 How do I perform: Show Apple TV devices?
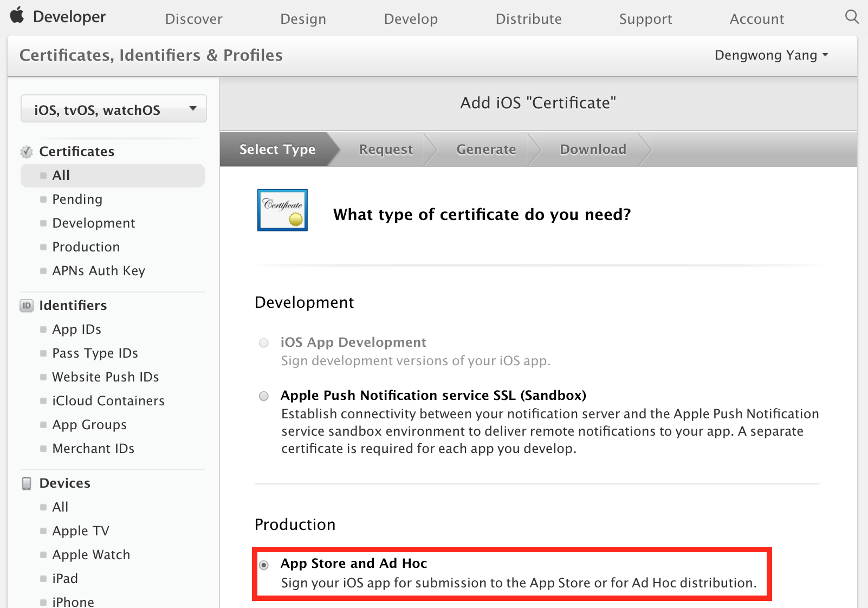coord(81,531)
